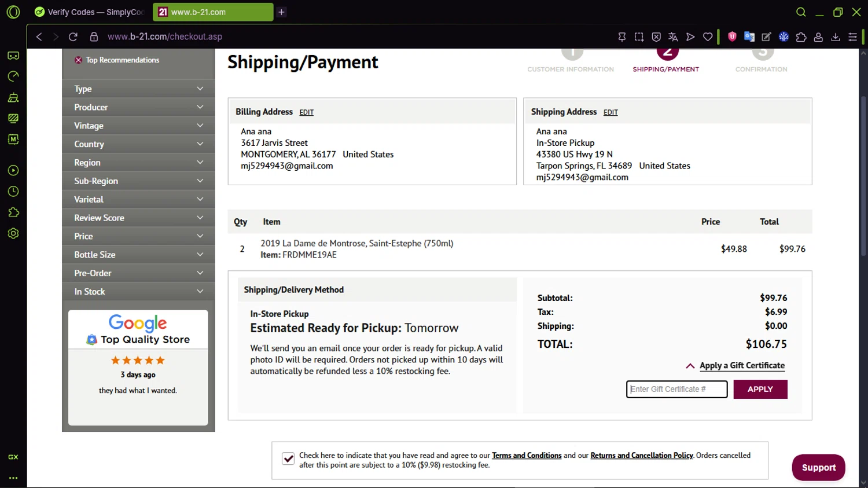
Task: Take a snapshot with the capture icon
Action: pyautogui.click(x=639, y=36)
